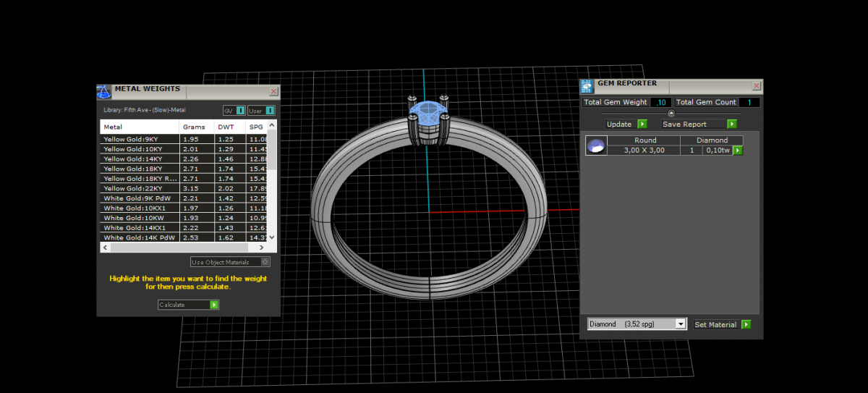Toggle the User library switch
Viewport: 868px width, 393px height.
[270, 111]
